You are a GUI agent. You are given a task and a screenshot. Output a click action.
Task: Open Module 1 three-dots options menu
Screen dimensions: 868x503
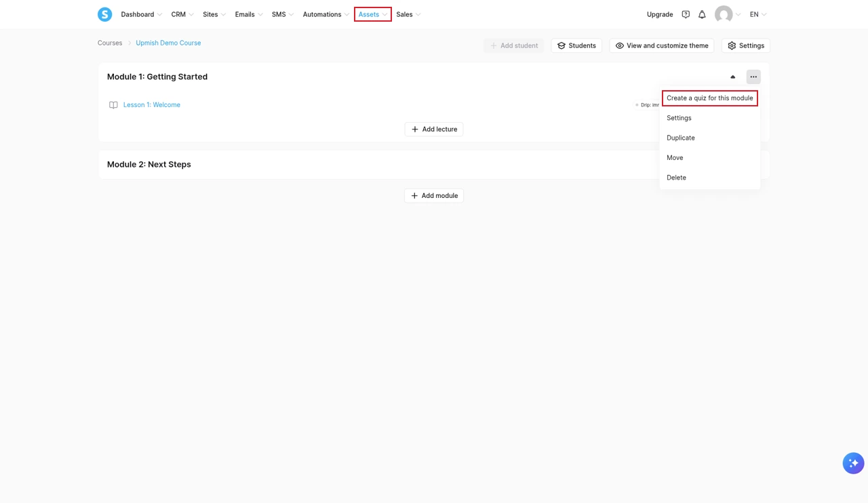click(753, 77)
